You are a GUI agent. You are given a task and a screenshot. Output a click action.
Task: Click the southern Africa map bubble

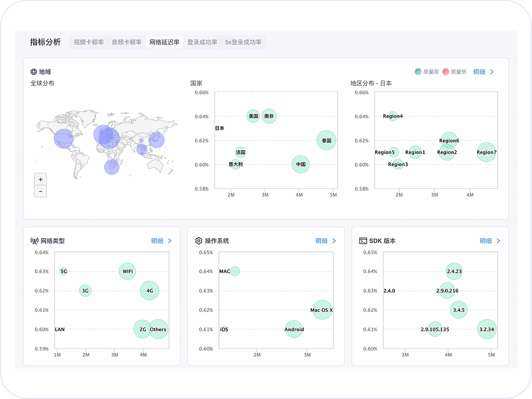(111, 167)
